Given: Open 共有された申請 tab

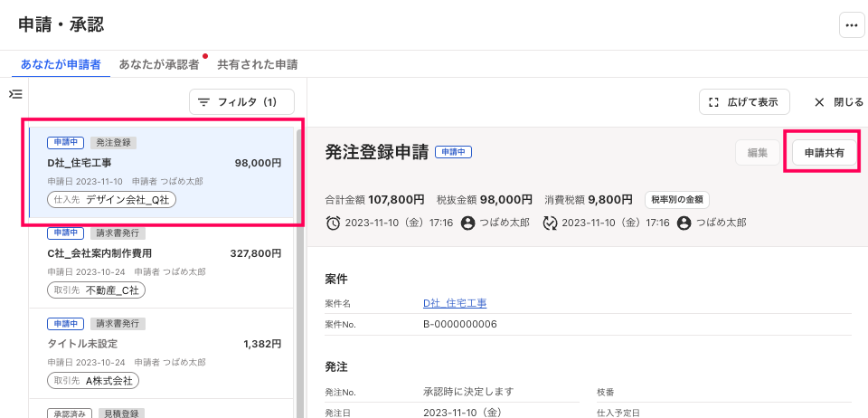Looking at the screenshot, I should (x=258, y=65).
